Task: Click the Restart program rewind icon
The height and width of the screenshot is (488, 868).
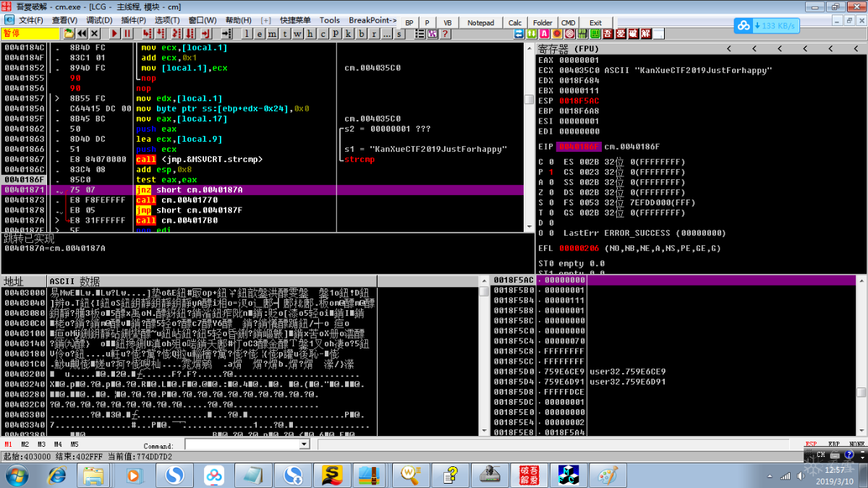Action: [81, 33]
